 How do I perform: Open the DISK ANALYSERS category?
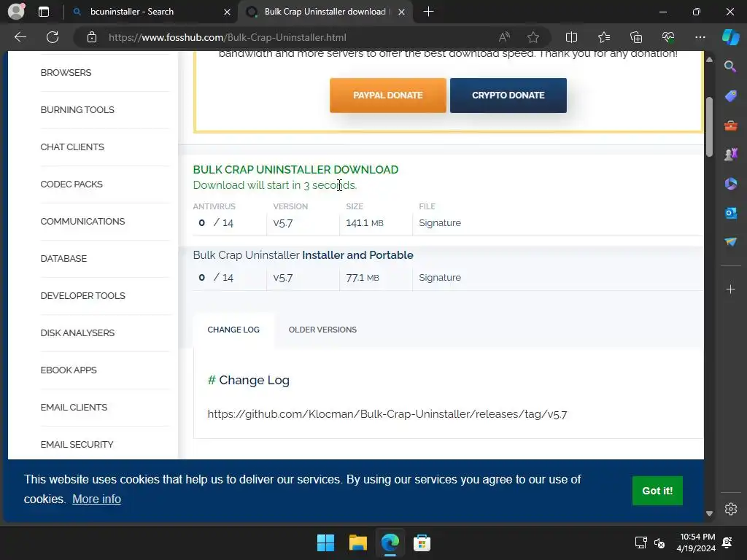(x=77, y=332)
